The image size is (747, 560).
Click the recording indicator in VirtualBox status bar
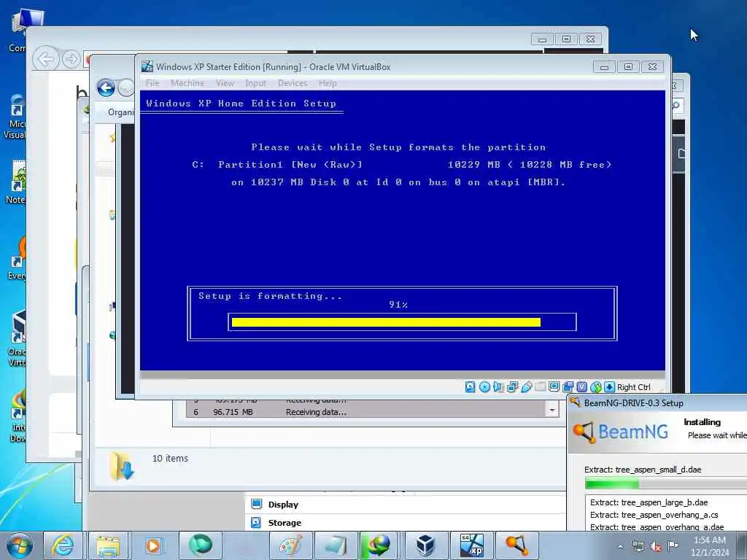click(568, 387)
